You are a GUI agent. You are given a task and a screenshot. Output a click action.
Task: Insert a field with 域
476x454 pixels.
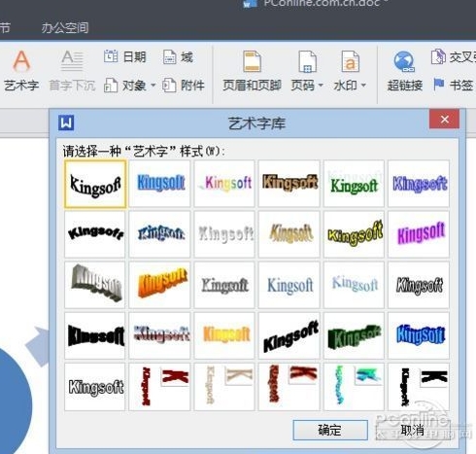tap(178, 57)
